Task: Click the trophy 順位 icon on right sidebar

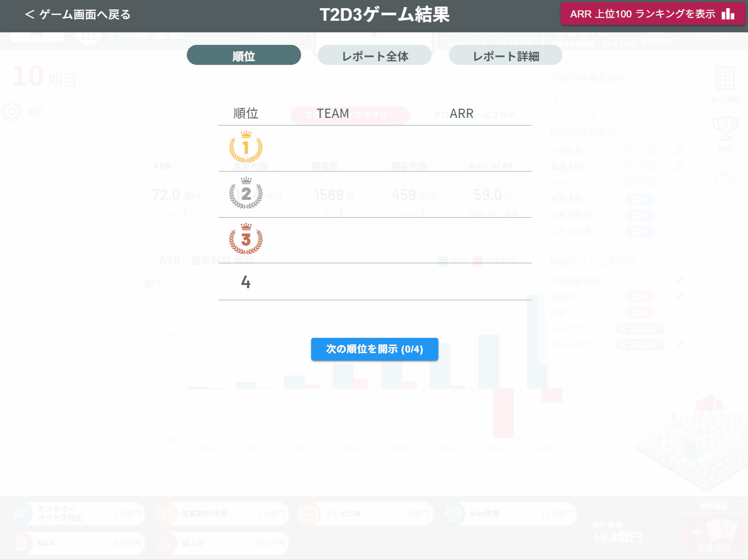Action: point(725,129)
